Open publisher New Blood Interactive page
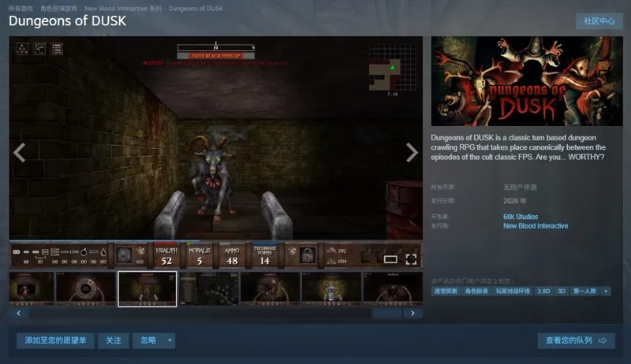631x364 pixels. (536, 226)
